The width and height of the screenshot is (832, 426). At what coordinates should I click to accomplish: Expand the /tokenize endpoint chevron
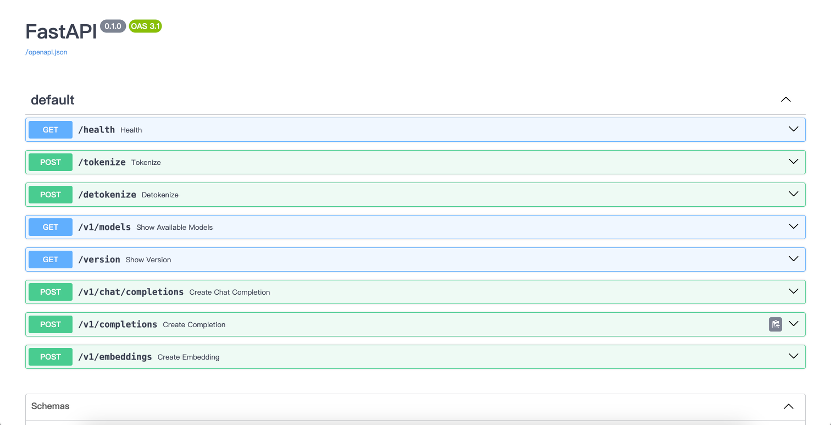pos(793,162)
